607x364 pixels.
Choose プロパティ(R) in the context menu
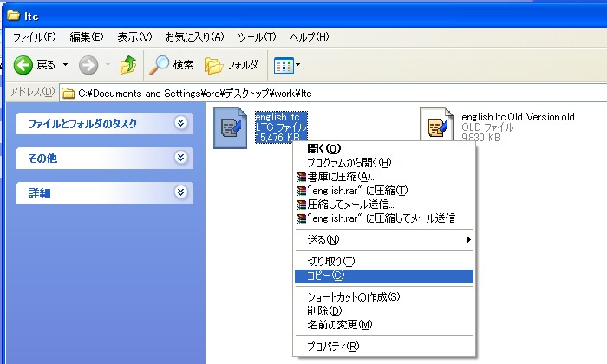click(x=384, y=347)
